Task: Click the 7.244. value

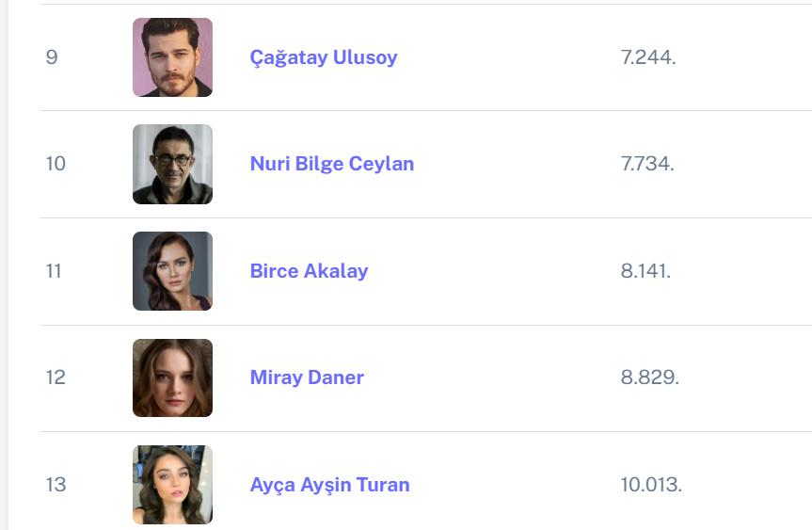Action: 648,57
